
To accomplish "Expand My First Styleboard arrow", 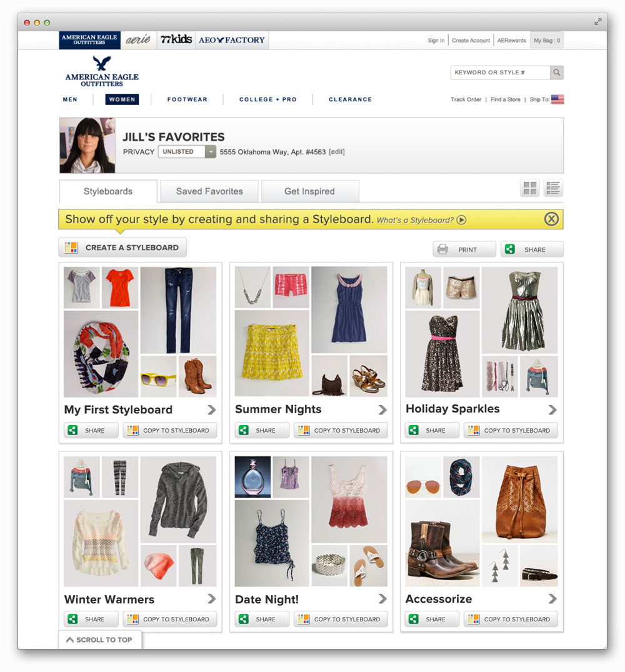I will click(x=212, y=409).
